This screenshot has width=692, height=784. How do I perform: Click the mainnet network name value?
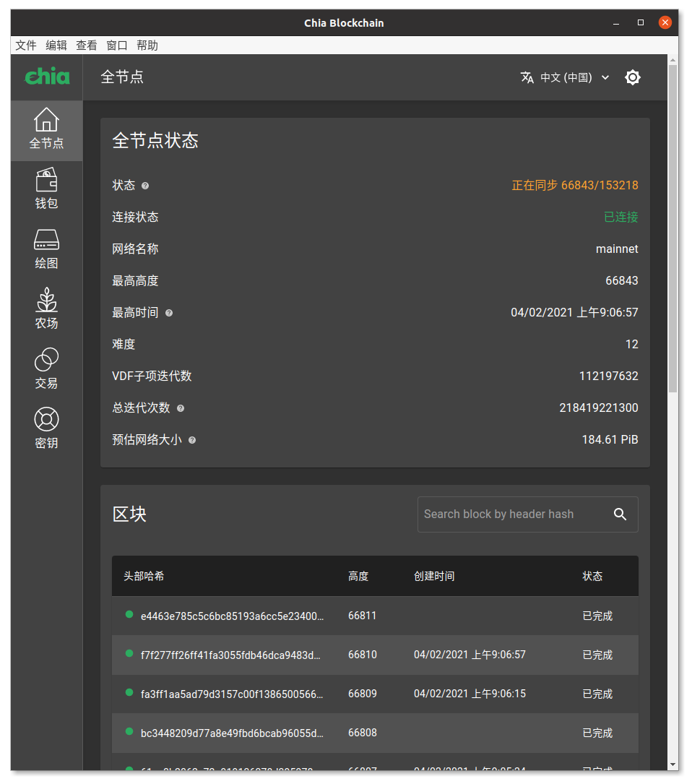[x=617, y=249]
